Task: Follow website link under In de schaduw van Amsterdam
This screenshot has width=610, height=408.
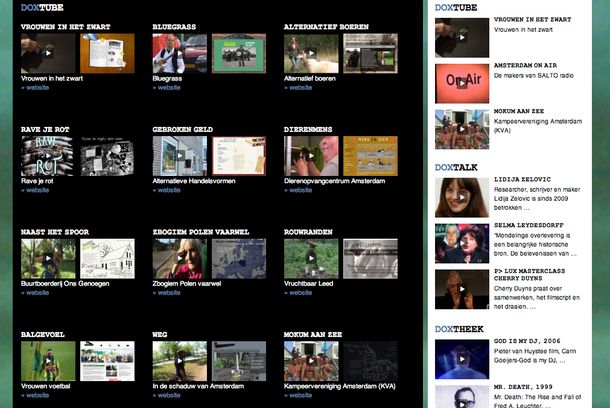Action: 167,396
